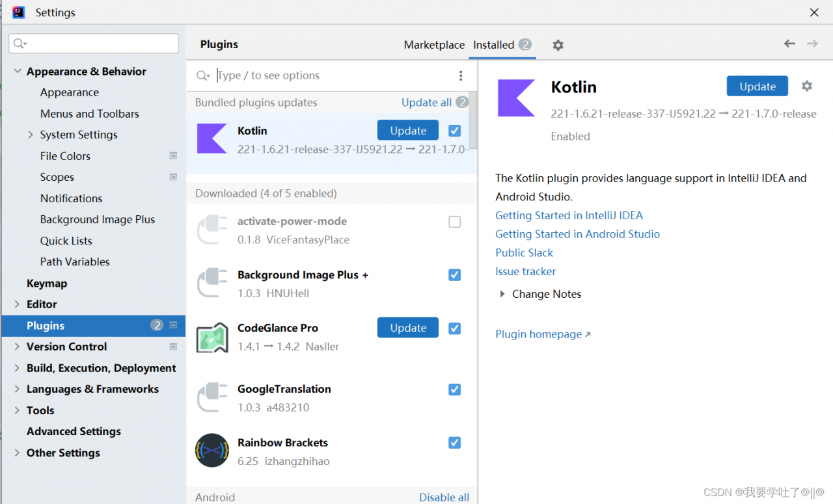
Task: Open the plugins gear menu beside Installed tab
Action: pyautogui.click(x=558, y=45)
